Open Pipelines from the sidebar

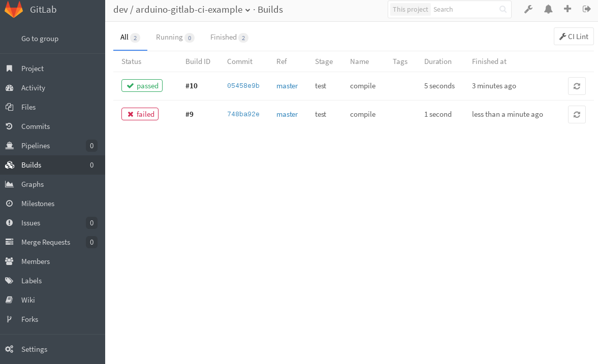pyautogui.click(x=36, y=146)
